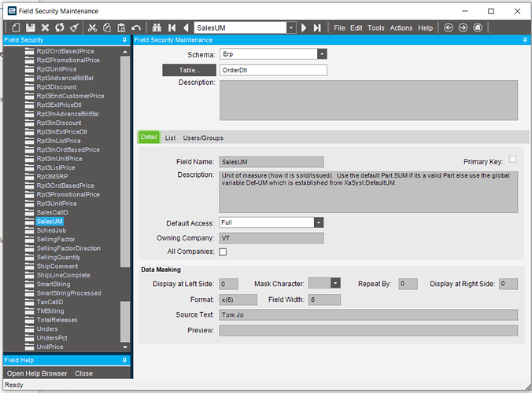This screenshot has width=532, height=393.
Task: Switch to the List tab
Action: pyautogui.click(x=170, y=138)
